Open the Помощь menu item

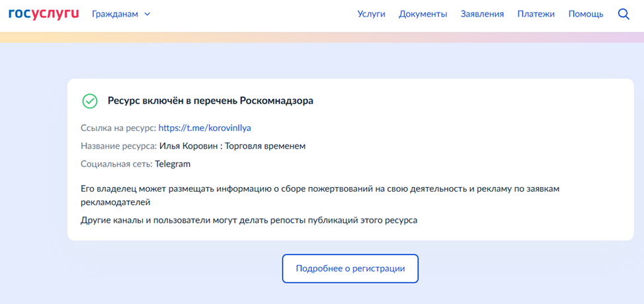point(586,15)
